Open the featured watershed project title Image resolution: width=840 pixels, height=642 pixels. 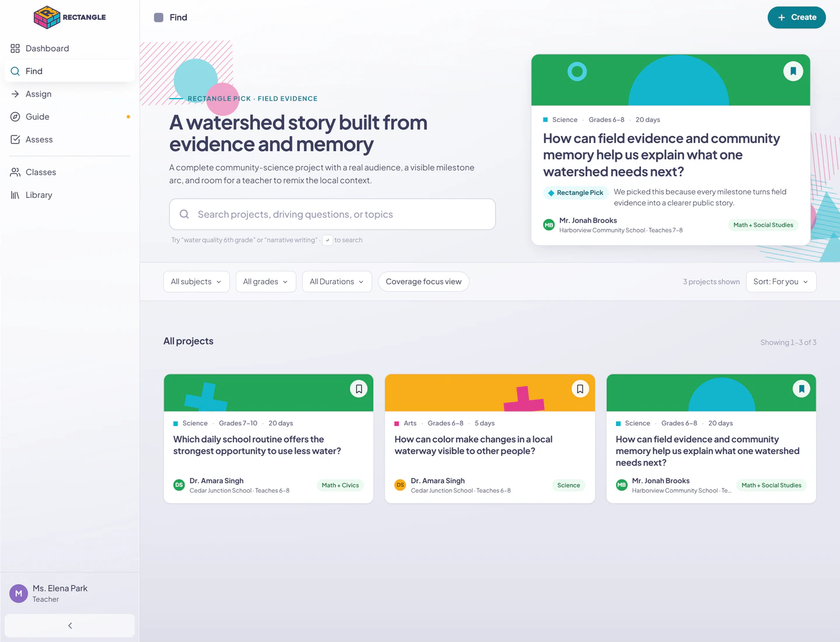point(661,155)
